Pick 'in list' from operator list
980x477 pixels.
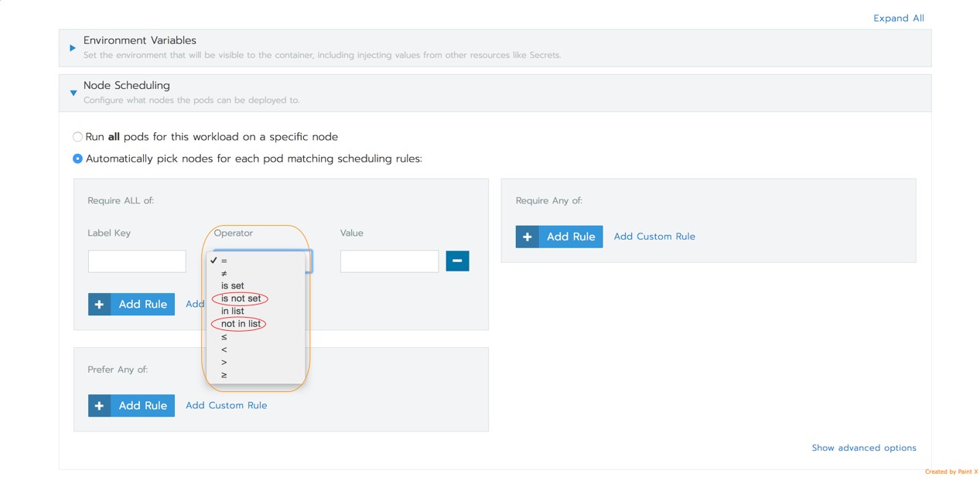click(x=232, y=311)
